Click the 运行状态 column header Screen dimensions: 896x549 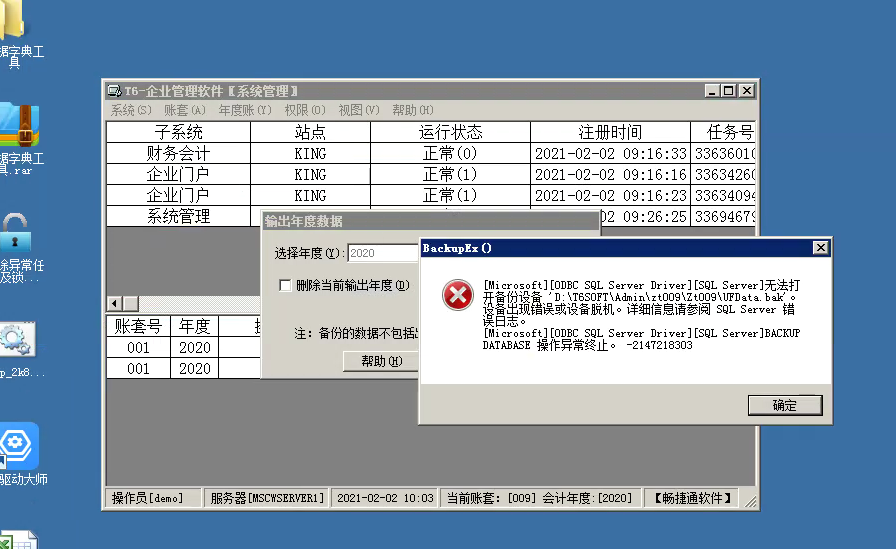tap(450, 132)
